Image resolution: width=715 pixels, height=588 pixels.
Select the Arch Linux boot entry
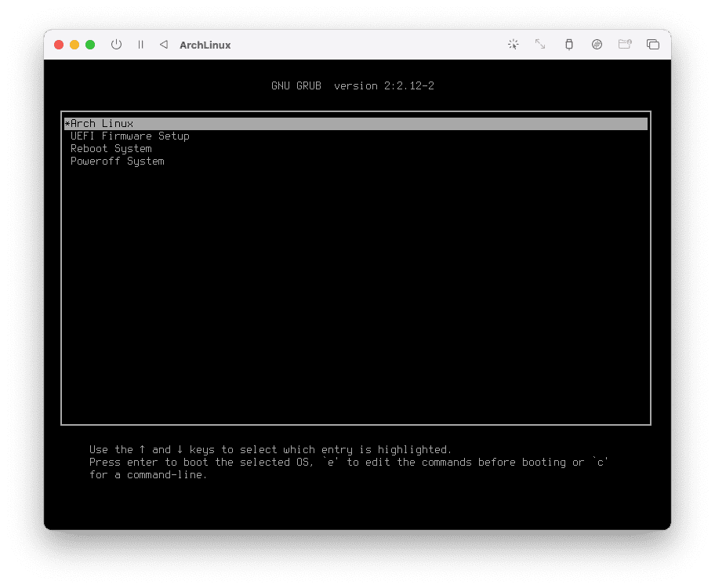(356, 124)
